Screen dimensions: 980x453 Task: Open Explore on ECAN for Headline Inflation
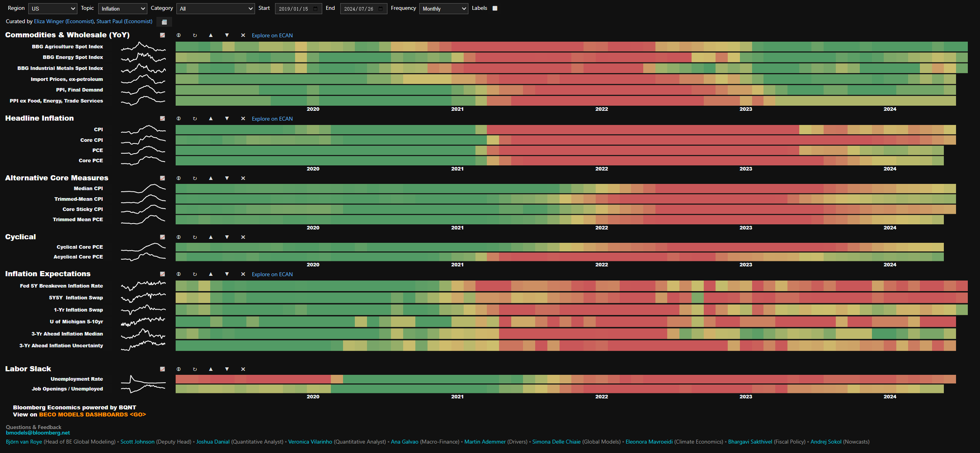pos(272,119)
